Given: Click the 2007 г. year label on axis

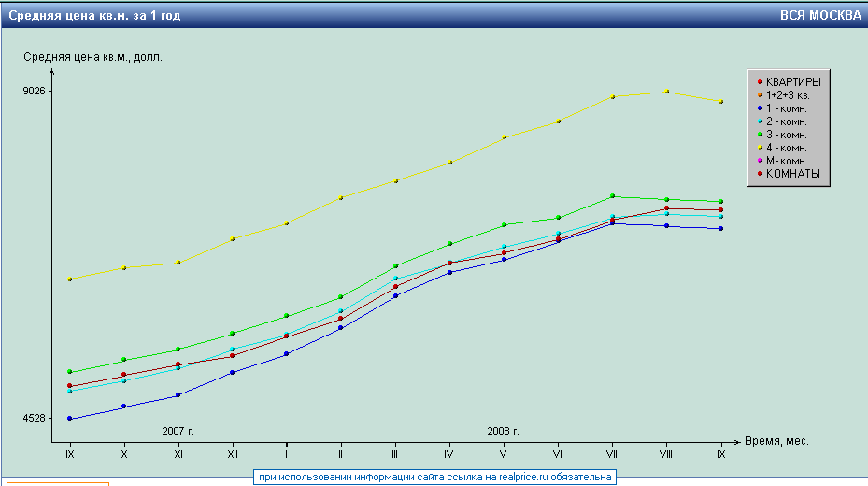Looking at the screenshot, I should click(178, 431).
